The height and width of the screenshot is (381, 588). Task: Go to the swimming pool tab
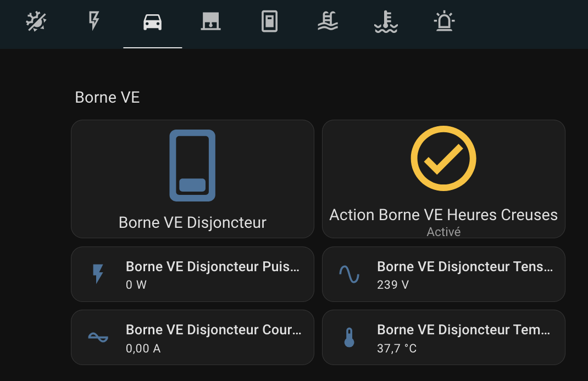(x=328, y=22)
